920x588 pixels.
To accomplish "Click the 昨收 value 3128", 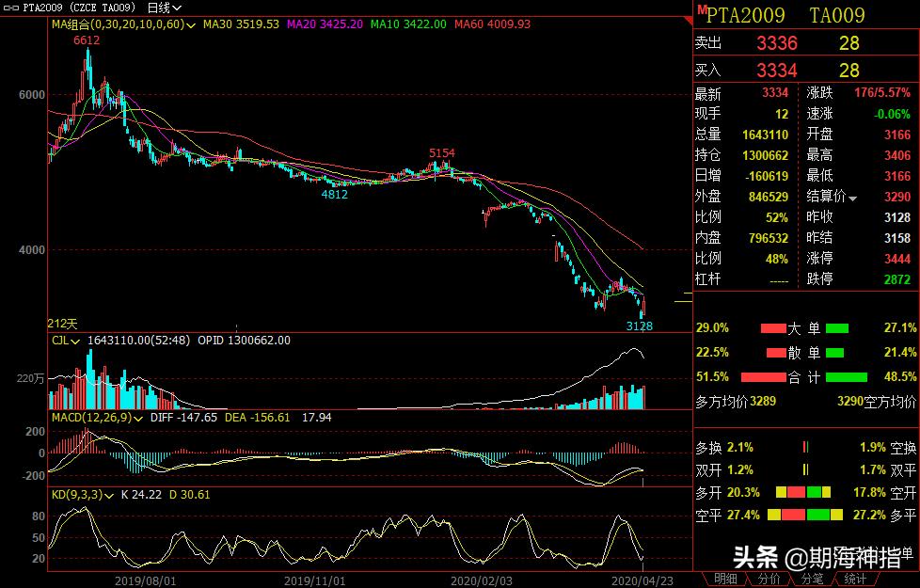I will pyautogui.click(x=897, y=217).
